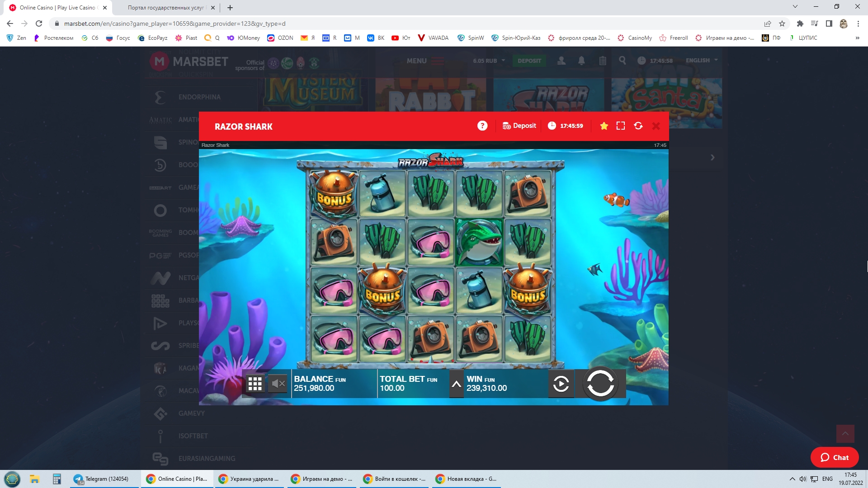This screenshot has width=868, height=488.
Task: Open the game help question mark
Action: pos(482,126)
